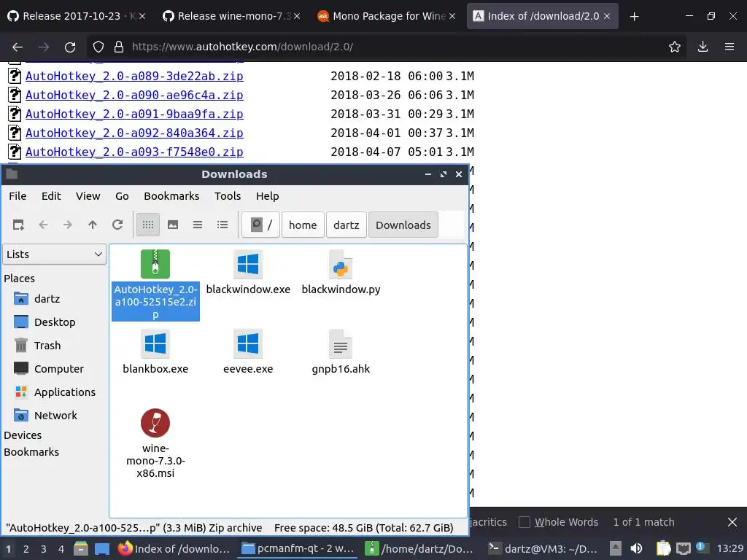
Task: Go back in Downloads file manager
Action: point(43,225)
